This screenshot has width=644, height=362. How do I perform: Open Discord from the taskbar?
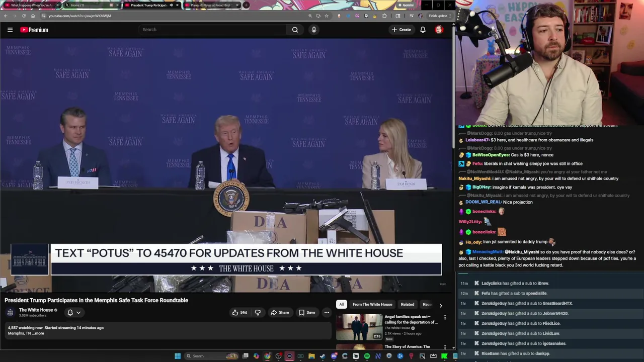(334, 356)
